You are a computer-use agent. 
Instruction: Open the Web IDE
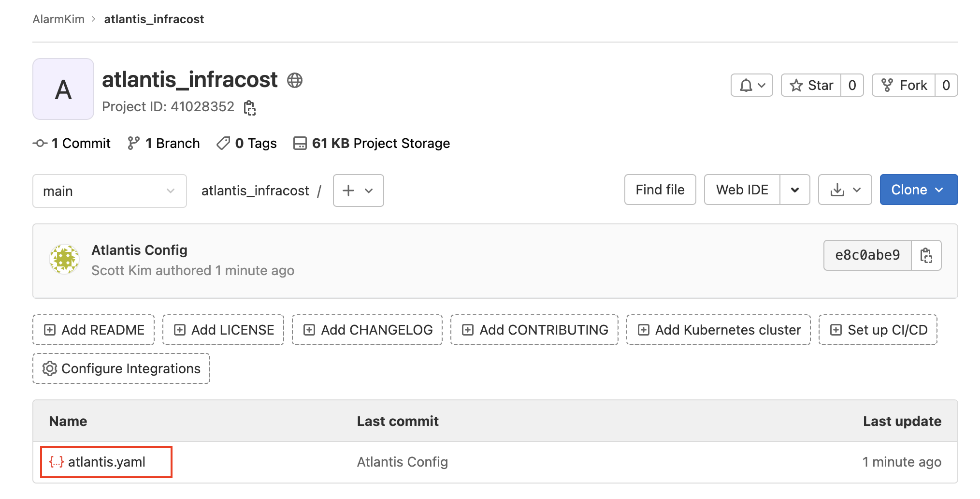[742, 190]
